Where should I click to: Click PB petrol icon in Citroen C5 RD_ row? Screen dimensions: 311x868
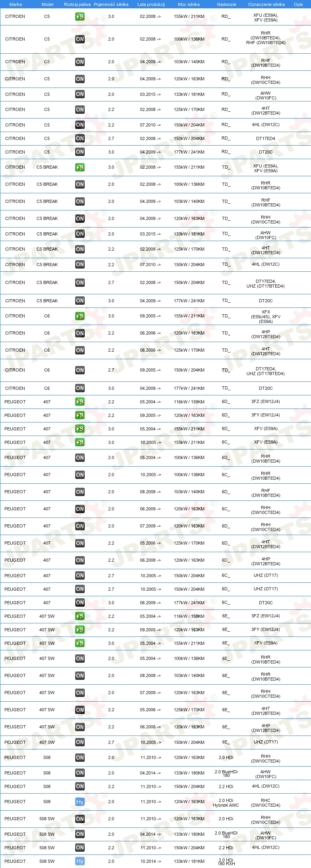pos(80,17)
